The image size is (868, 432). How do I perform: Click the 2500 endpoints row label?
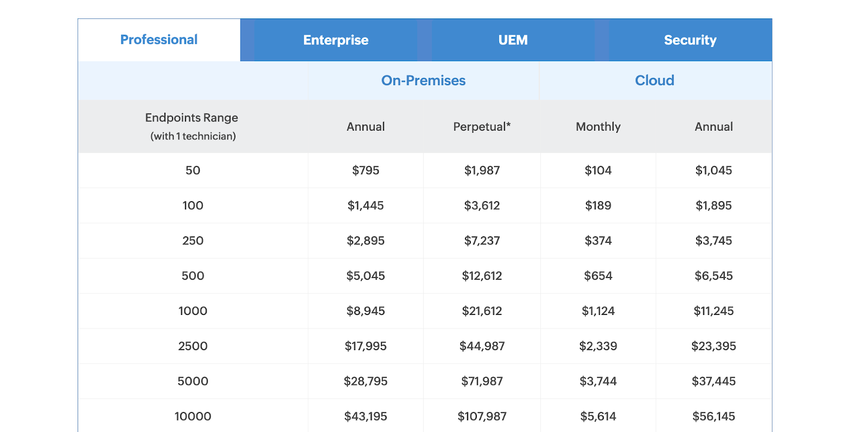point(193,346)
